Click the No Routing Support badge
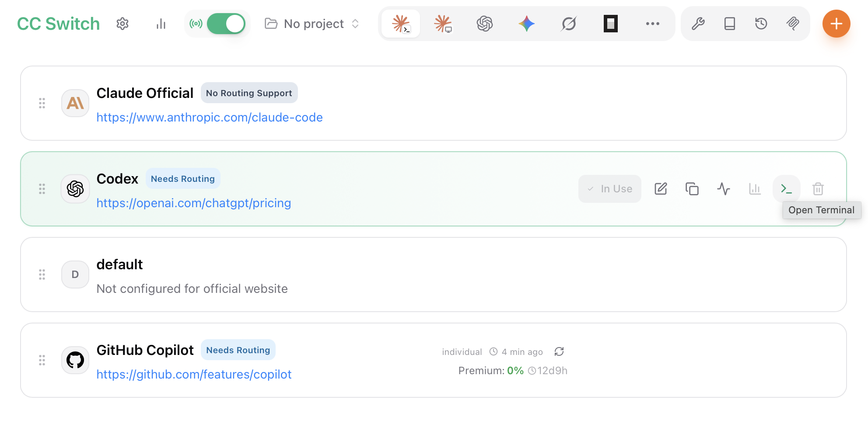 click(x=249, y=93)
